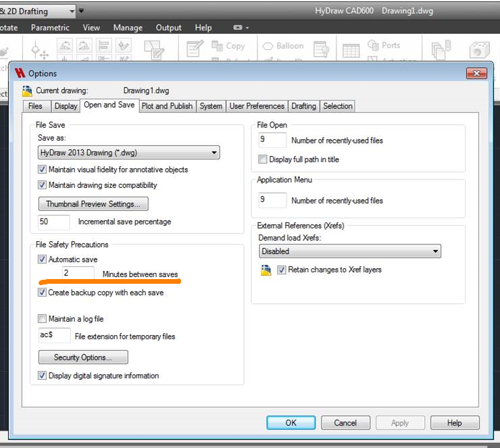Click the HyDraw logo icon in Options title

click(x=20, y=73)
